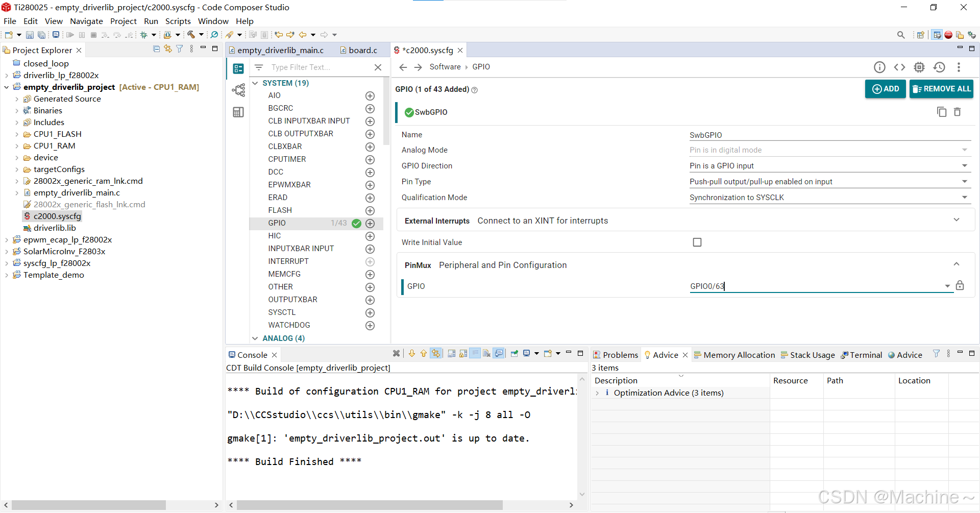
Task: Collapse the SYSTEM (19) module group
Action: pos(255,83)
